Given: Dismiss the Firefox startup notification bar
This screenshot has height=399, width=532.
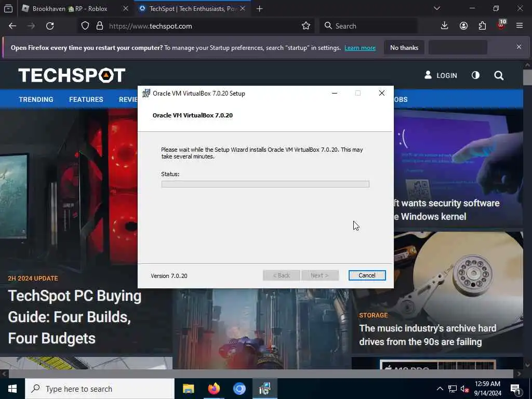Looking at the screenshot, I should click(519, 47).
